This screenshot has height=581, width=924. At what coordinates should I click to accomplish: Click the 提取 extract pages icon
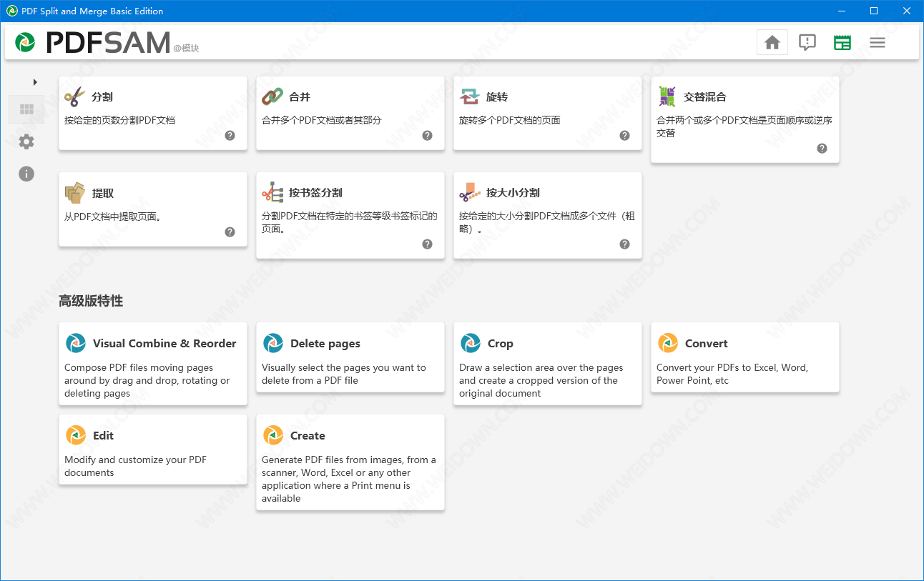(x=74, y=193)
